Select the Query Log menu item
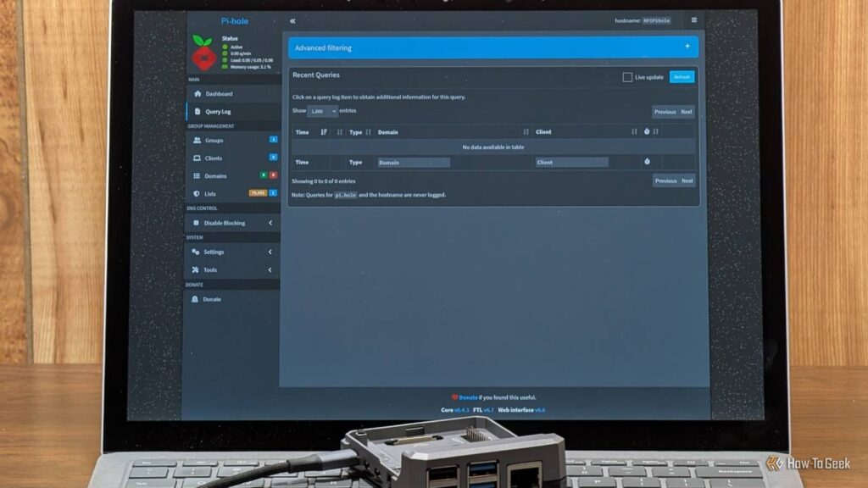Viewport: 868px width, 488px height. 233,112
